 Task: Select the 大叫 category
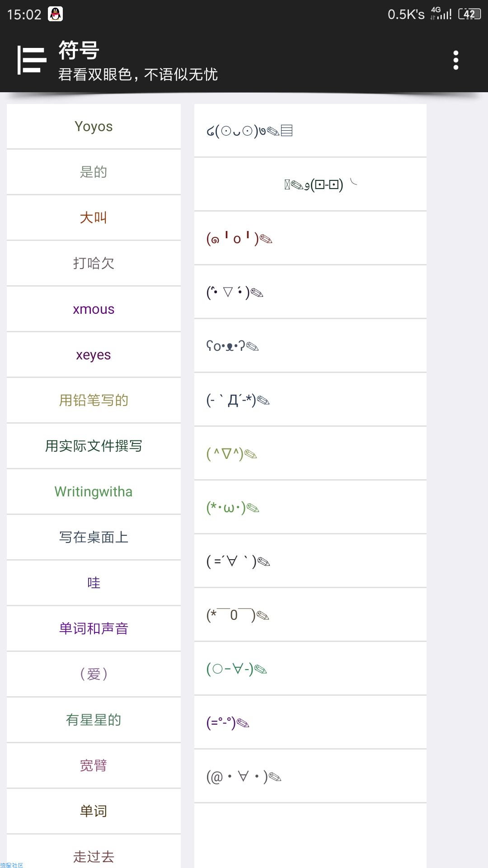(x=94, y=217)
